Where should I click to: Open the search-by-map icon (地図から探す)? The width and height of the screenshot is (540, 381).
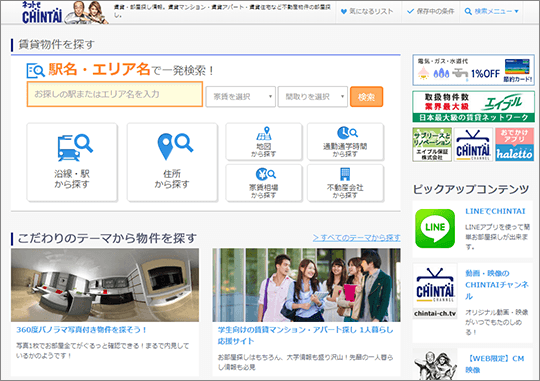tap(264, 133)
